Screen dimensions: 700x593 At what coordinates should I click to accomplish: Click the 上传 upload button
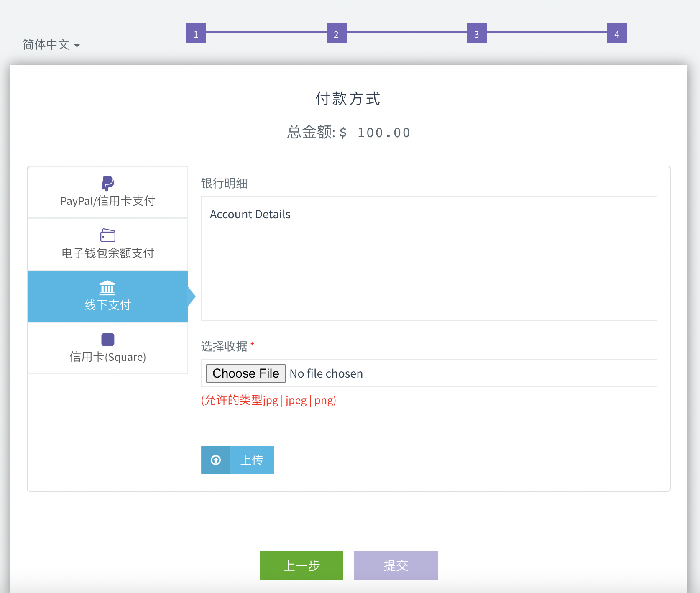[251, 460]
